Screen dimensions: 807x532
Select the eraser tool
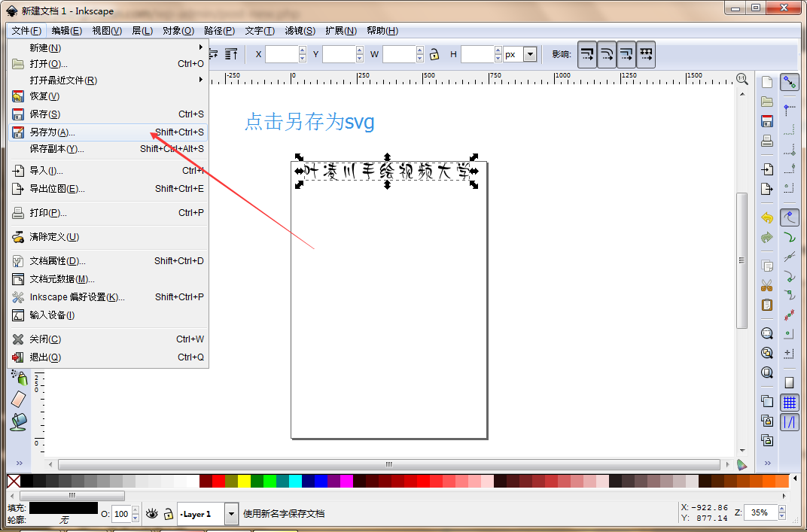tap(19, 400)
